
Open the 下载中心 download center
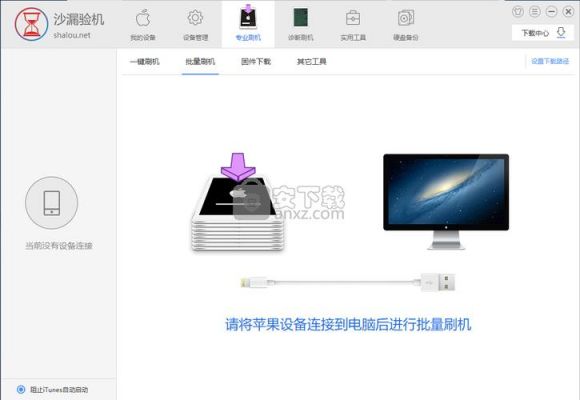(x=543, y=33)
